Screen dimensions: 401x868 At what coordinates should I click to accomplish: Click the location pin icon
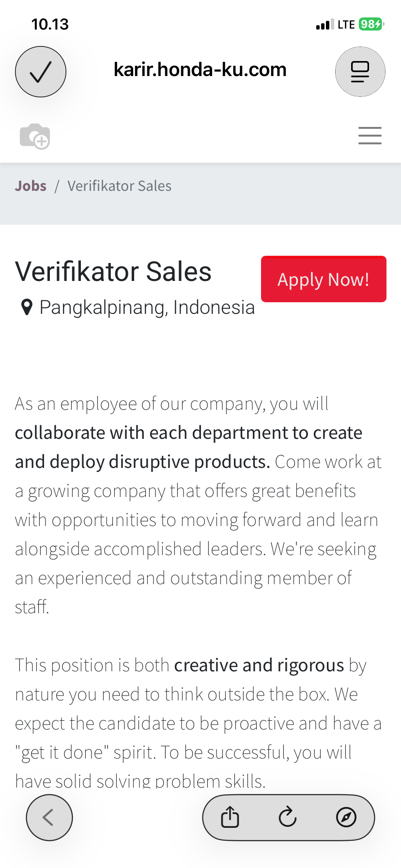pyautogui.click(x=27, y=308)
